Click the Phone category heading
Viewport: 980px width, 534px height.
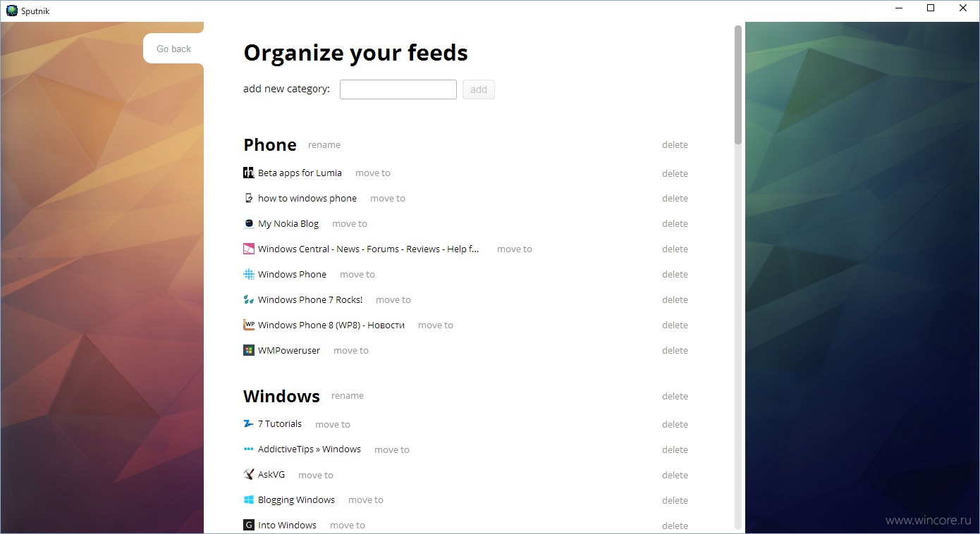point(270,144)
